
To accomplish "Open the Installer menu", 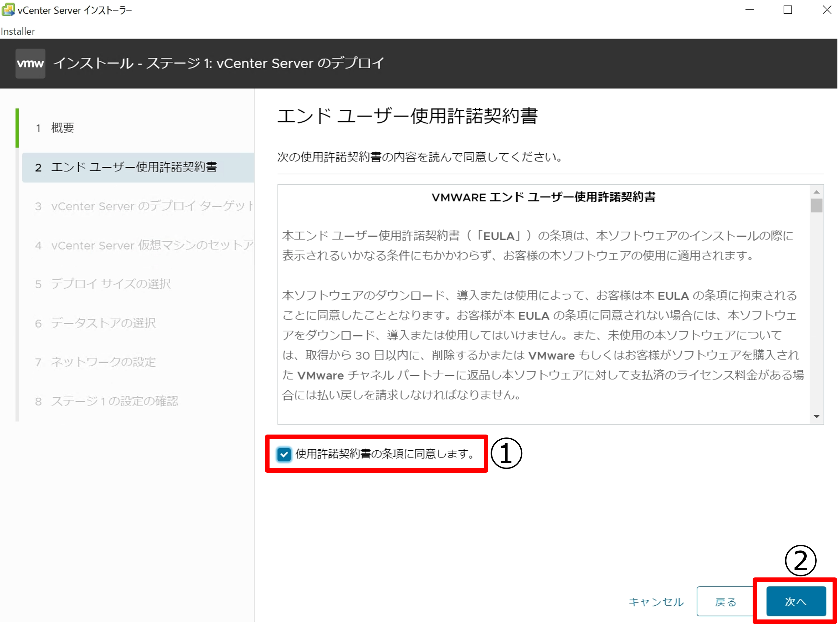I will point(18,31).
